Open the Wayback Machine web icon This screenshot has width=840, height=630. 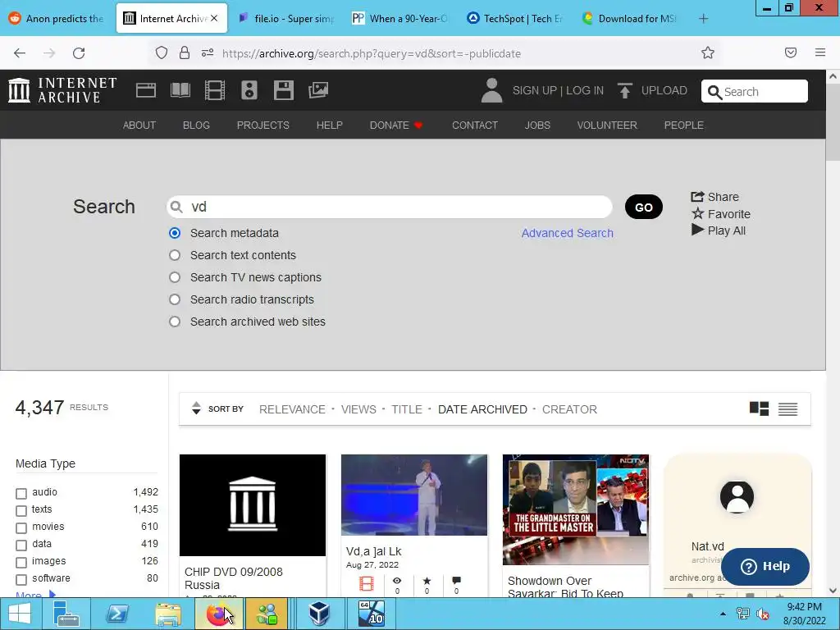[x=146, y=90]
